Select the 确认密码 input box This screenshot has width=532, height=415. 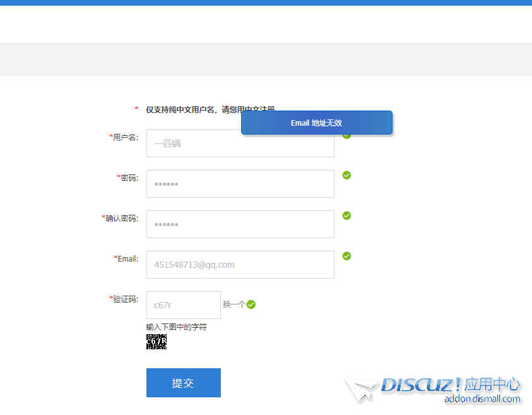[x=240, y=224]
